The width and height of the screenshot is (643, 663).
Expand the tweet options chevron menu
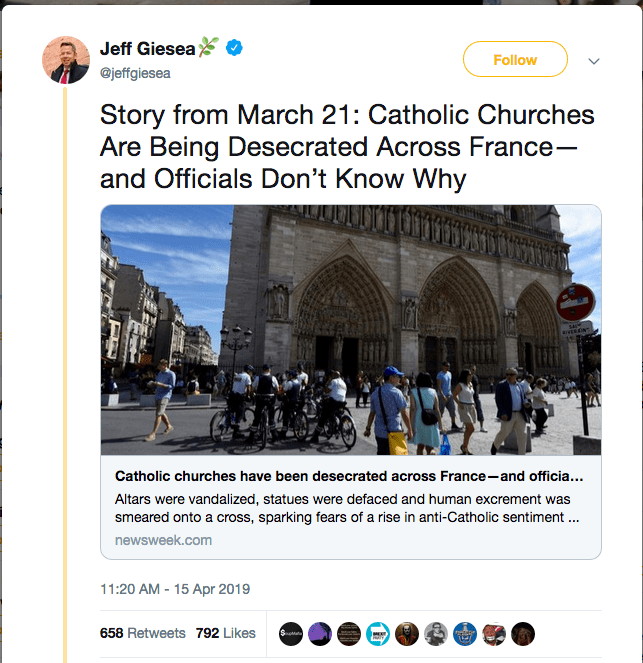(594, 61)
